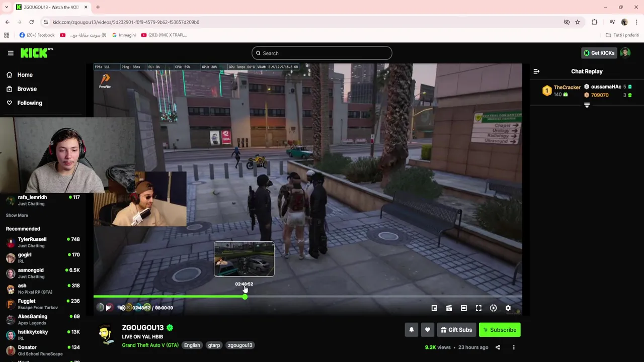Screen dimensions: 644x362
Task: Open the Facebook bookmark
Action: [37, 35]
